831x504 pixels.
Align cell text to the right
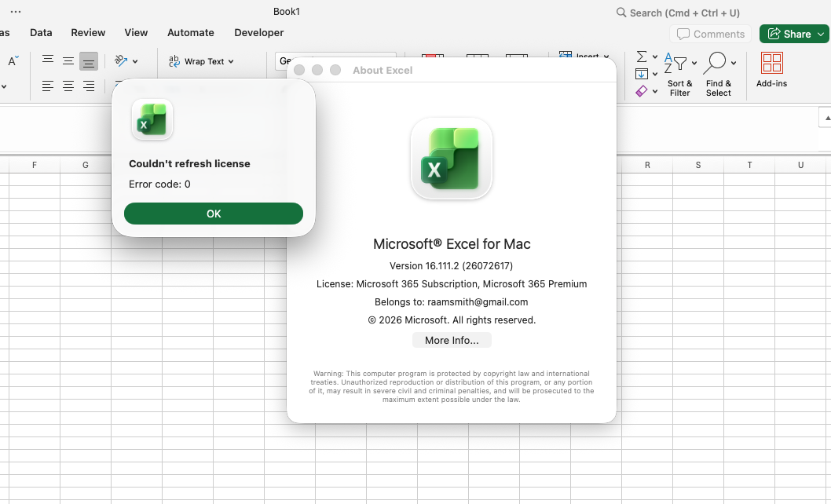point(89,86)
